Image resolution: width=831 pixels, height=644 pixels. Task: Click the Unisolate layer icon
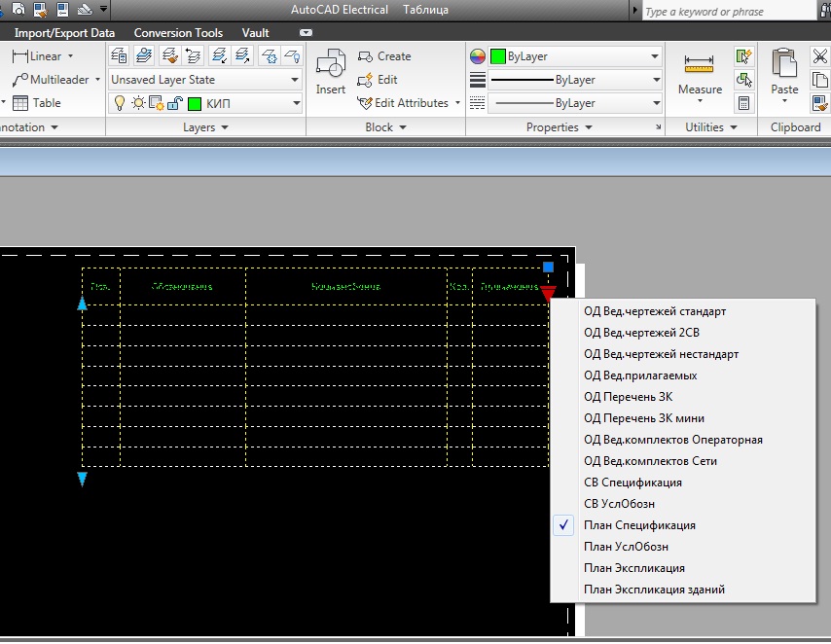tap(242, 55)
